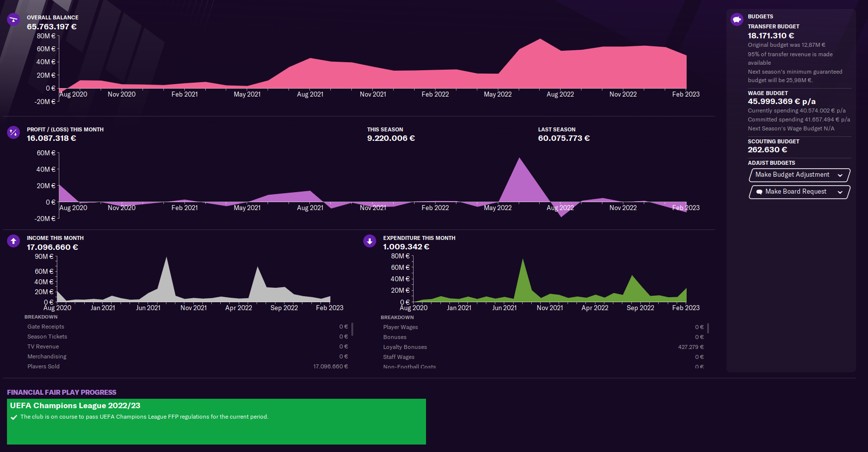Click the expenditure value 1.009.342 €

point(406,247)
